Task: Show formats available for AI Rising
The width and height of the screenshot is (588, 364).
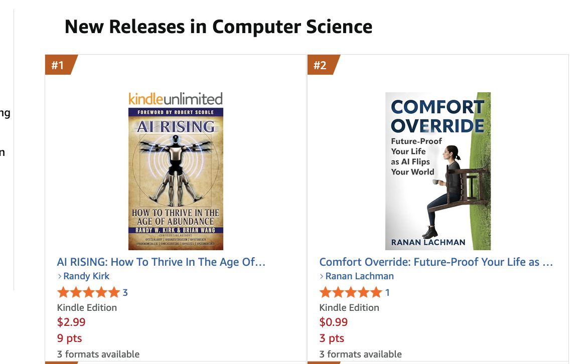Action: [x=98, y=354]
